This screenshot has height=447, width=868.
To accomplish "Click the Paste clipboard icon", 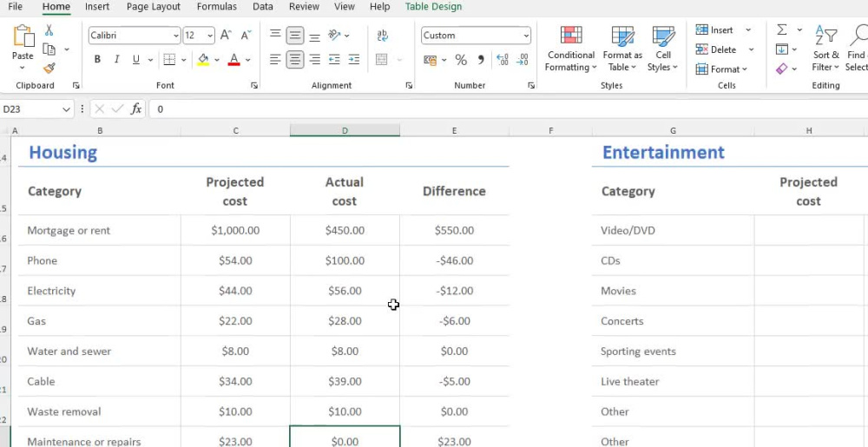I will click(x=23, y=36).
